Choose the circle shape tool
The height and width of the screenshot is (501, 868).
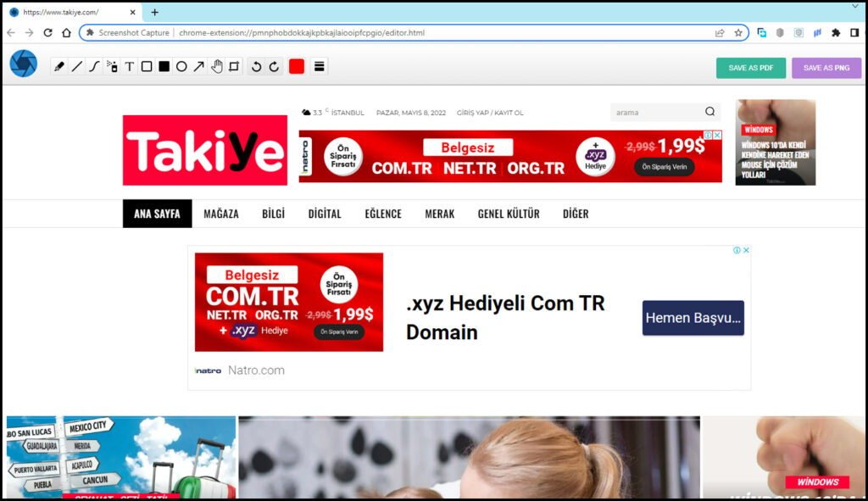point(181,66)
